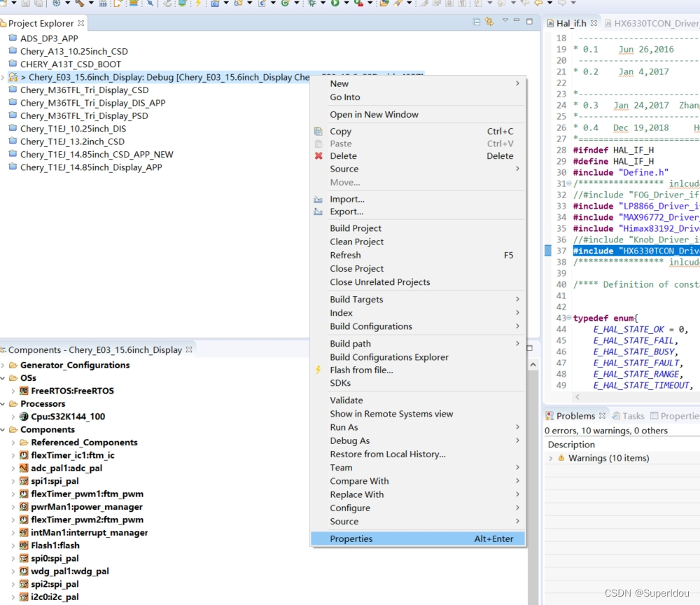Open Build Targets submenu
The height and width of the screenshot is (605, 700).
[x=418, y=299]
